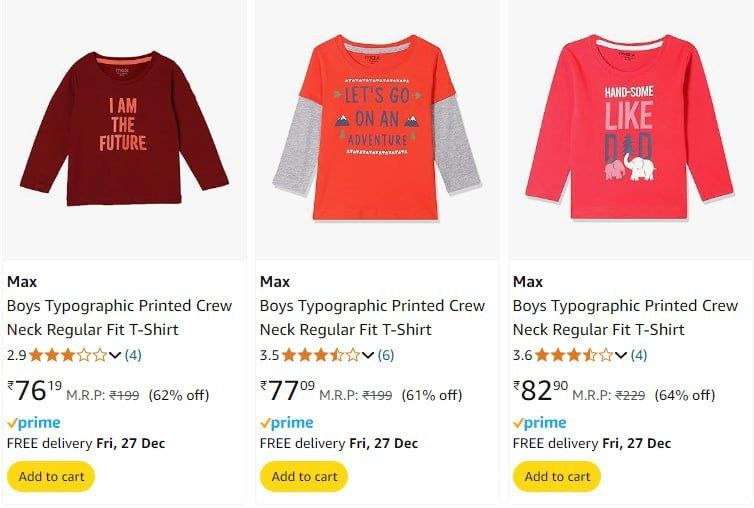Click the 3.5 star rating icons
The width and height of the screenshot is (754, 508).
pyautogui.click(x=320, y=355)
